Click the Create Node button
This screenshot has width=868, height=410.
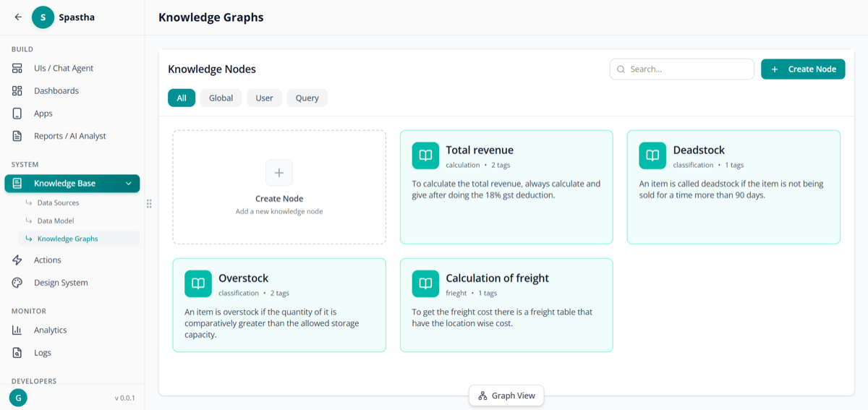[x=803, y=69]
